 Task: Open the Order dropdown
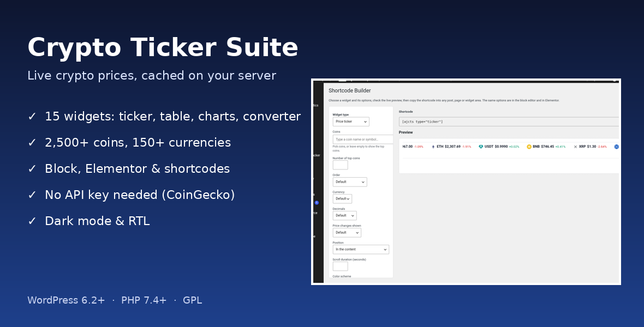[349, 182]
